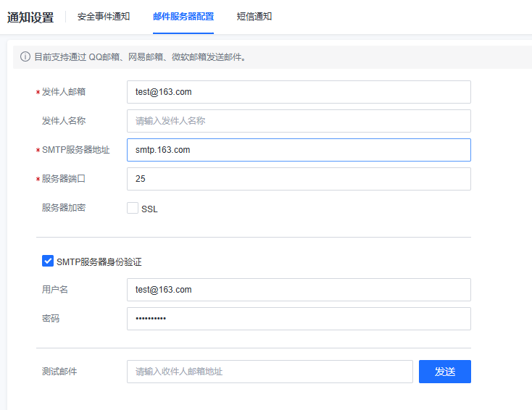This screenshot has height=410, width=532.
Task: Click the 发件人邮箱 field label
Action: click(64, 92)
